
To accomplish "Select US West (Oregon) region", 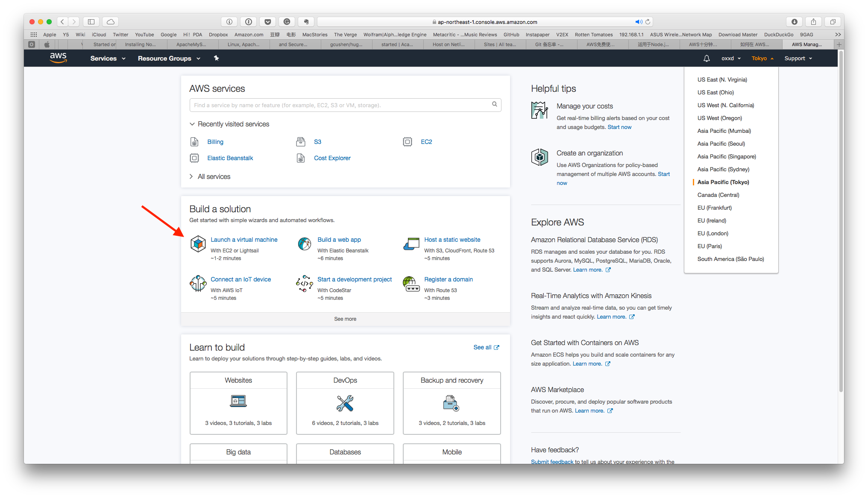I will [x=720, y=118].
